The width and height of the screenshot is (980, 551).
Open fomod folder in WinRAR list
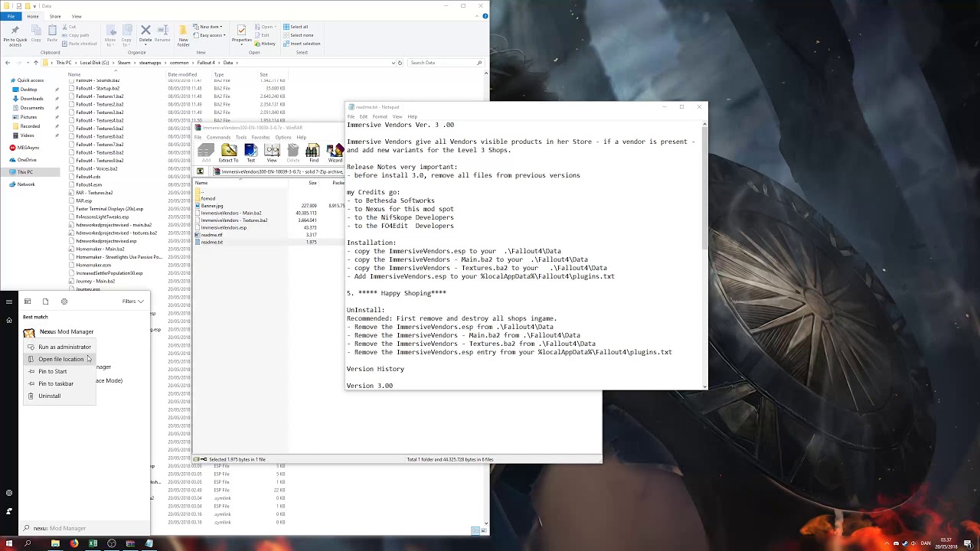tap(208, 199)
